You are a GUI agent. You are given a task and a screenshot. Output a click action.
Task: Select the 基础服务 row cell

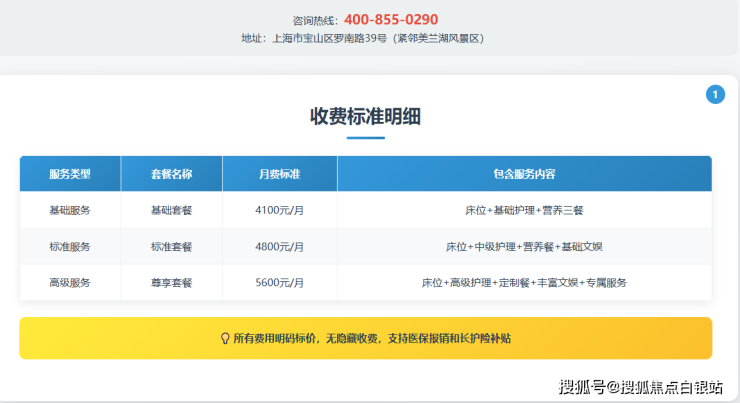click(70, 210)
